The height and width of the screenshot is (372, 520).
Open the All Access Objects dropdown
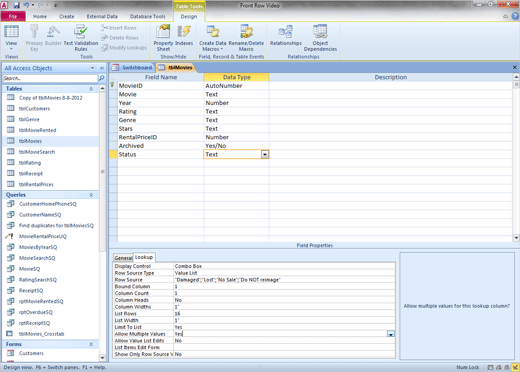pyautogui.click(x=92, y=68)
